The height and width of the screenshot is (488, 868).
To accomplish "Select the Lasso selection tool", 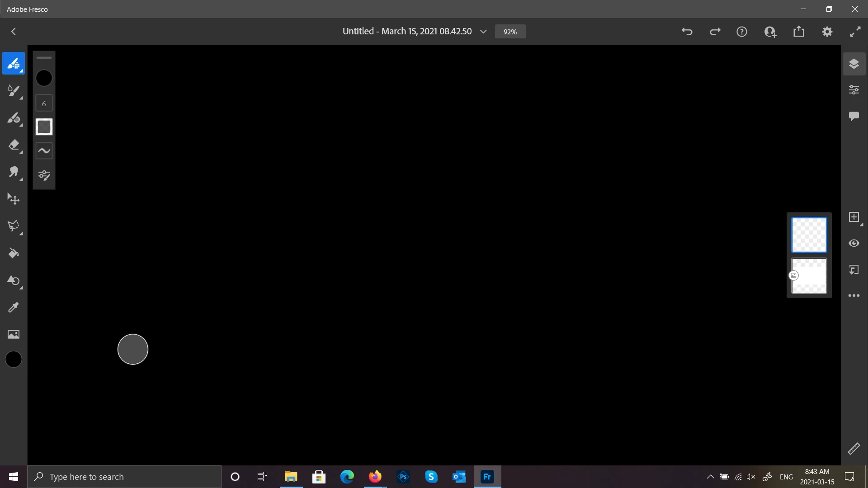I will (x=14, y=226).
